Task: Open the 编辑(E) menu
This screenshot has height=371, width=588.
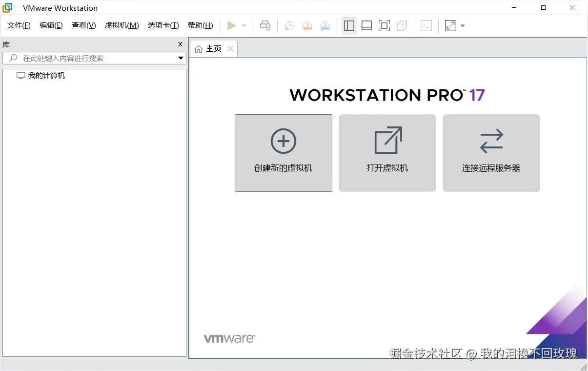Action: click(51, 25)
